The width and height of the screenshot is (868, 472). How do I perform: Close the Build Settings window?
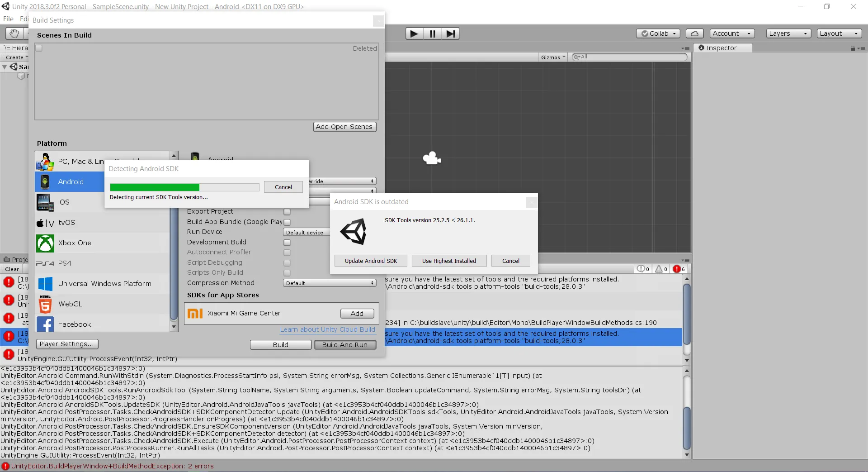[x=378, y=20]
